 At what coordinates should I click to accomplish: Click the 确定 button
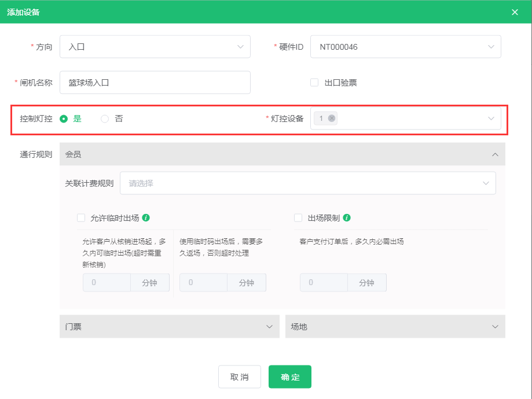point(290,377)
